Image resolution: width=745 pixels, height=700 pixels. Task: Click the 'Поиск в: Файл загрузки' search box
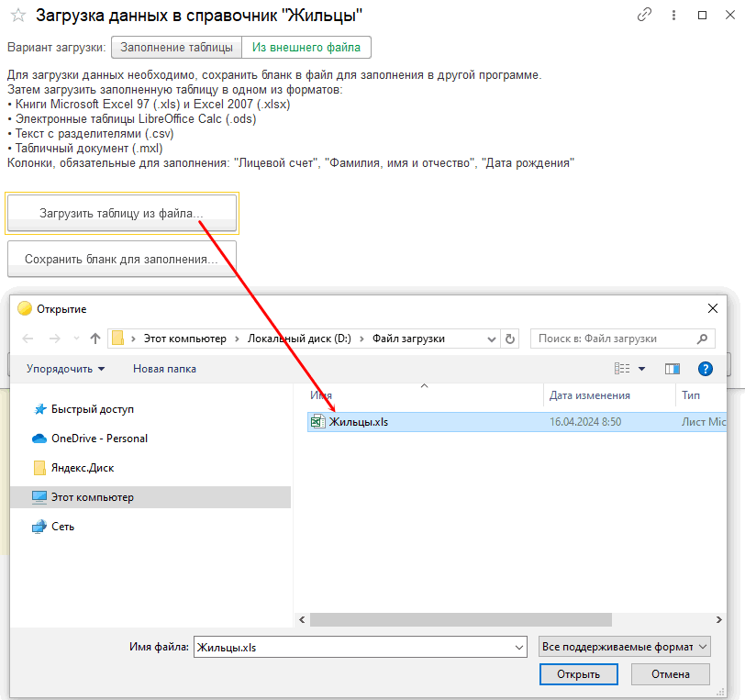[622, 339]
